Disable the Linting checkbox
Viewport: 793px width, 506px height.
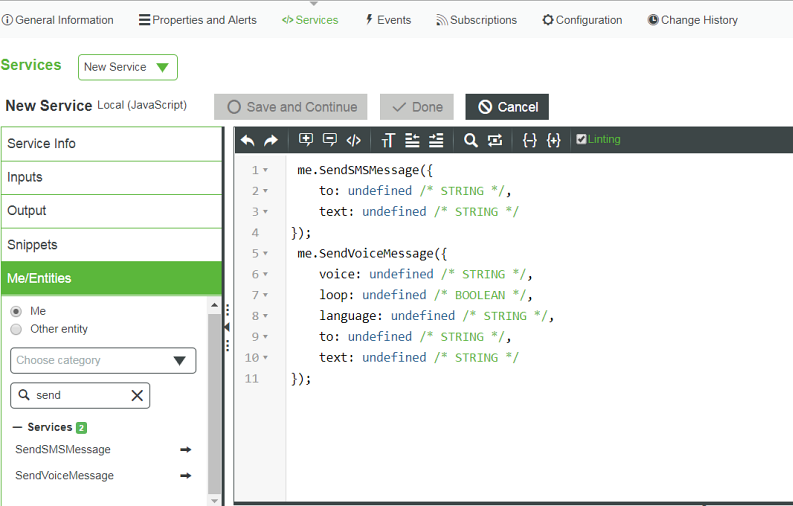point(582,140)
